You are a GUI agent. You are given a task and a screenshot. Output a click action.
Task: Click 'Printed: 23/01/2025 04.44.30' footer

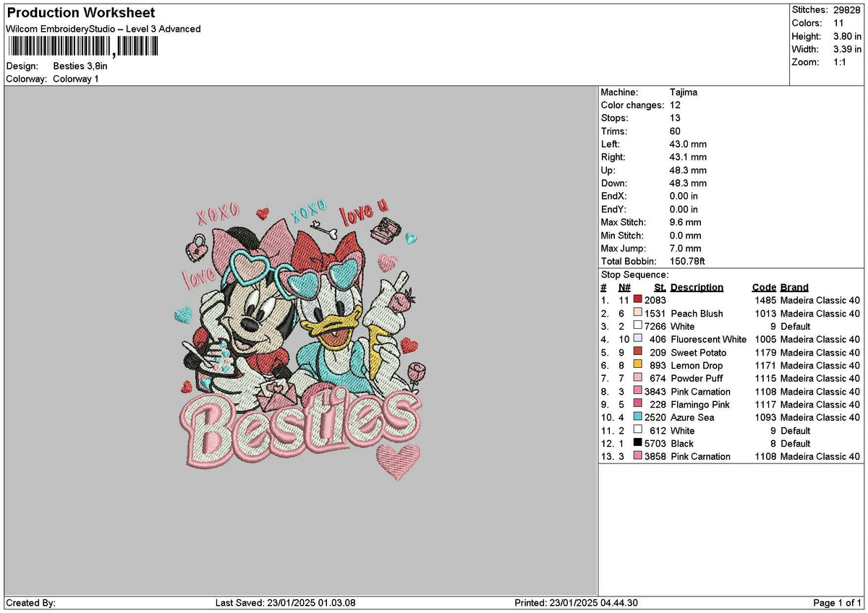click(x=576, y=603)
